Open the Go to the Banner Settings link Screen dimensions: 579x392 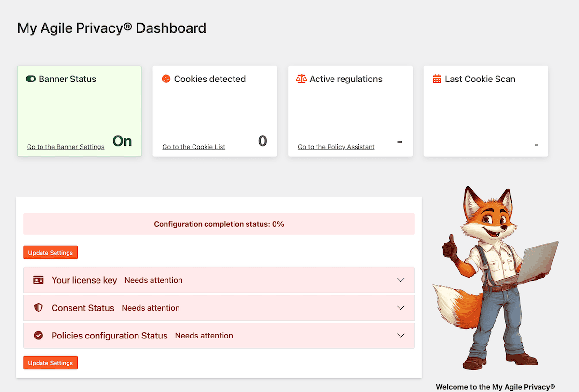point(66,147)
